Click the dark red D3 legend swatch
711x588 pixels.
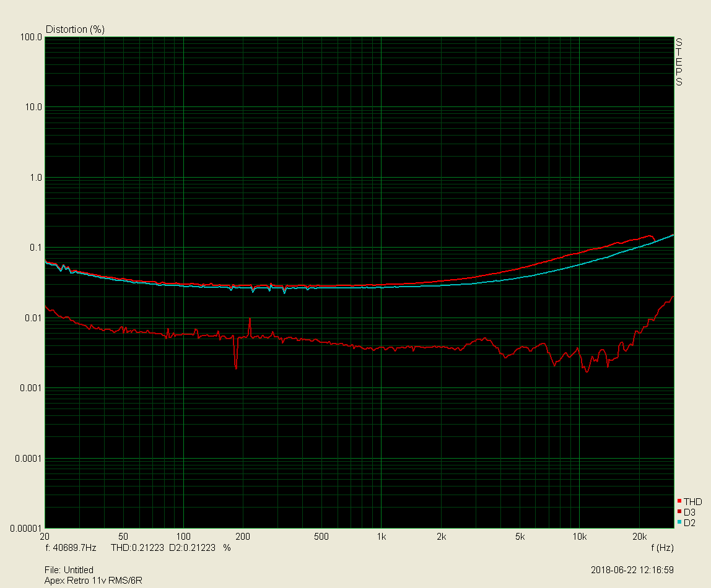tap(679, 511)
